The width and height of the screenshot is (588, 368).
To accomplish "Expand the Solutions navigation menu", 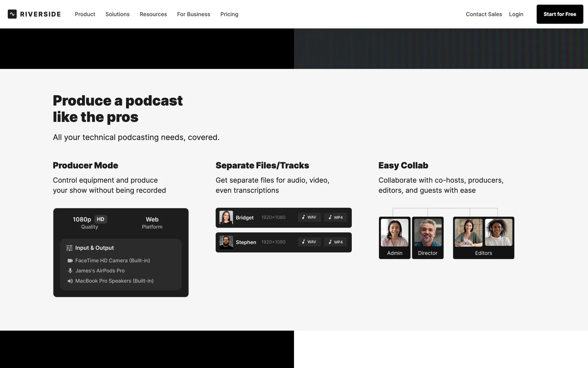I will tap(117, 14).
